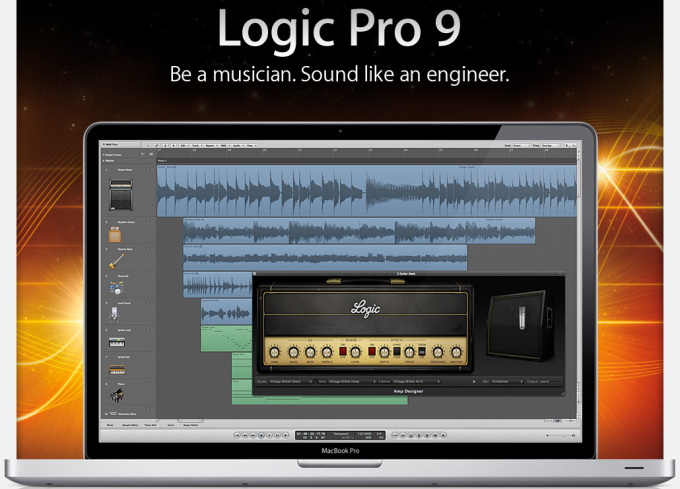Open the Edit menu in the arrange toolbar
680x489 pixels.
(x=184, y=146)
